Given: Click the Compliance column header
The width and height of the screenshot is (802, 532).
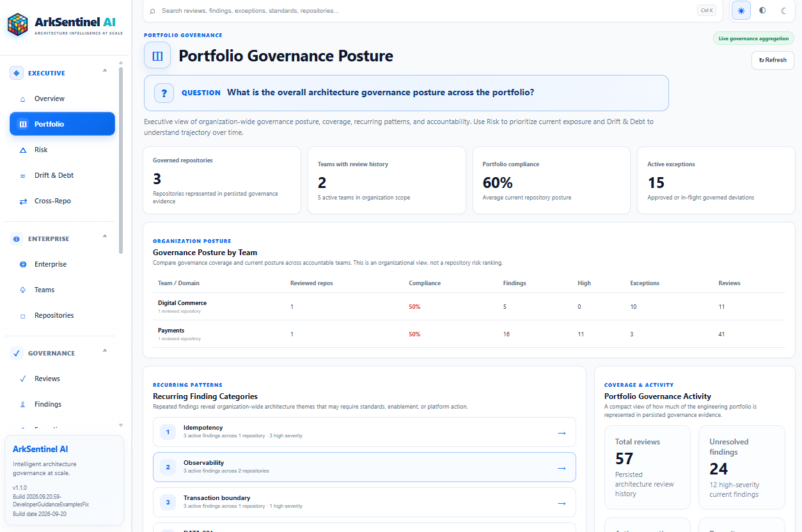Looking at the screenshot, I should click(425, 283).
